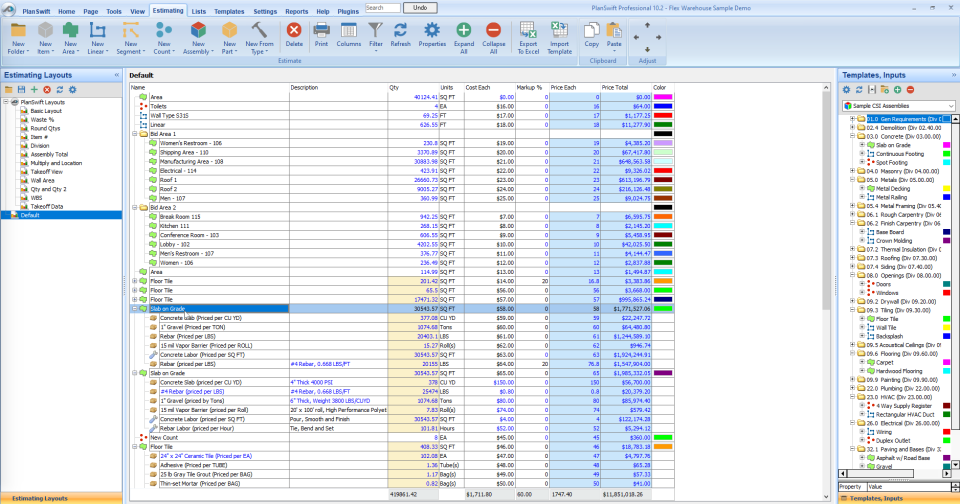Select Slab on Grade template under Concrete
The height and width of the screenshot is (504, 960).
pos(893,145)
